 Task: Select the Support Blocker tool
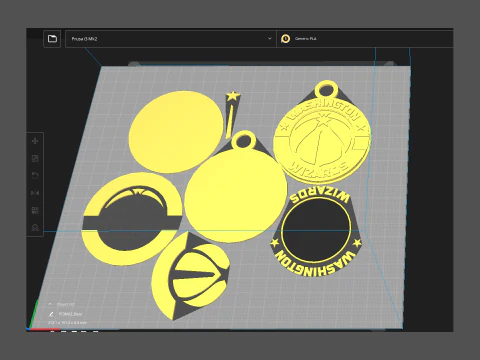(35, 228)
